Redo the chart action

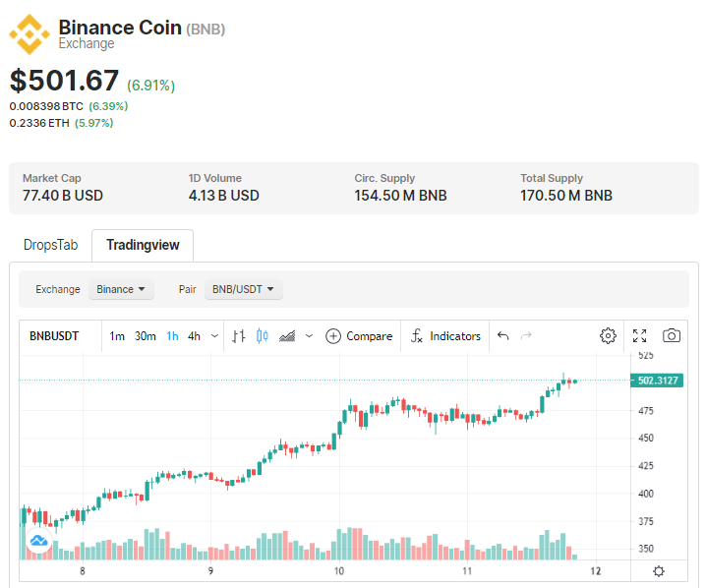coord(526,336)
